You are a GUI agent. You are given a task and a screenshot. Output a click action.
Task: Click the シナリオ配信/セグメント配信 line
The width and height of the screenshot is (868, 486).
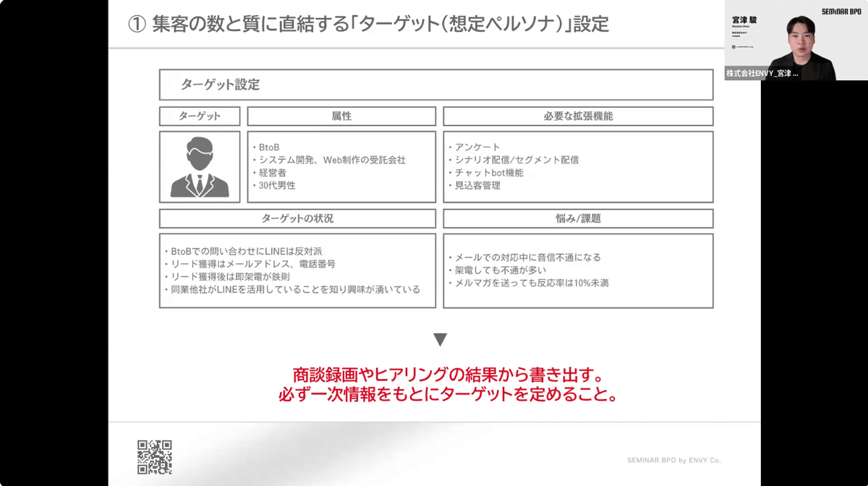(x=513, y=160)
